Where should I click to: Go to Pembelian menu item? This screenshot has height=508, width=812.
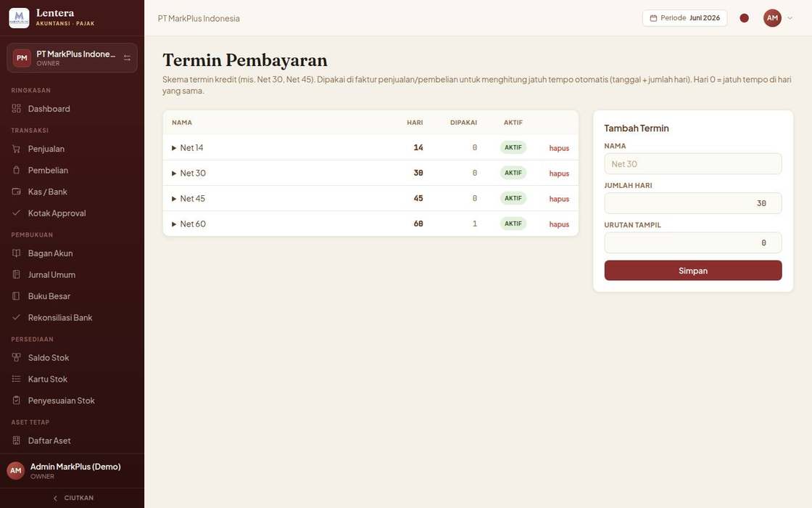72,170
